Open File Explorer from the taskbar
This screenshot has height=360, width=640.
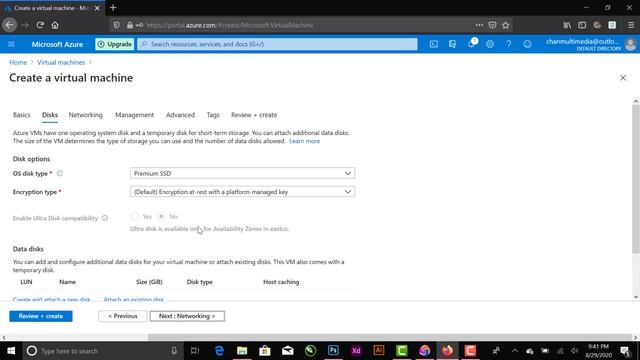point(242,351)
